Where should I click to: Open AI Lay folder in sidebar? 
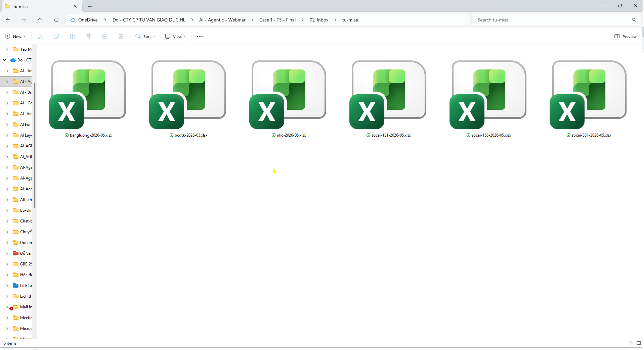tap(22, 135)
